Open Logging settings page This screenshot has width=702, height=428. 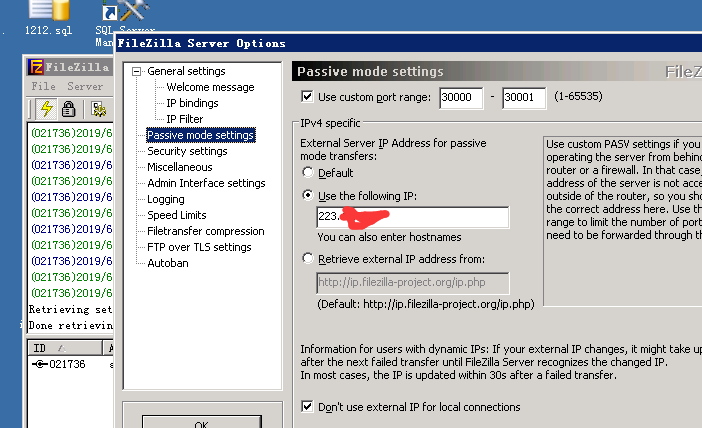point(166,199)
